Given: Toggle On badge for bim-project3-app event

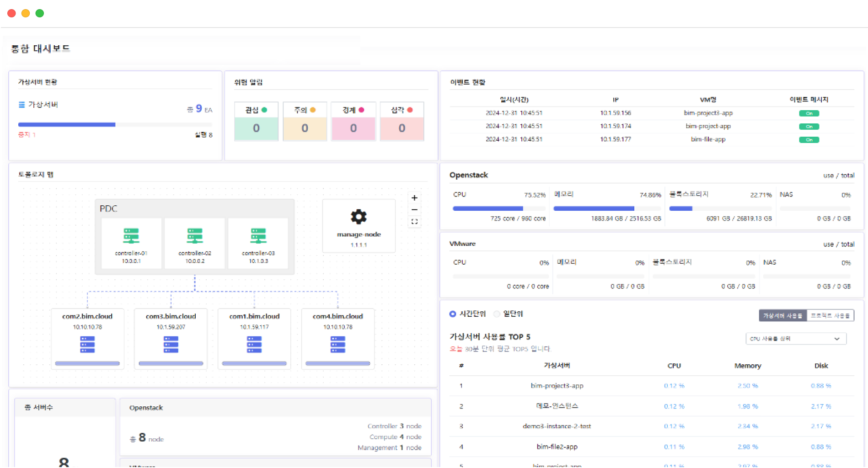Looking at the screenshot, I should point(809,113).
